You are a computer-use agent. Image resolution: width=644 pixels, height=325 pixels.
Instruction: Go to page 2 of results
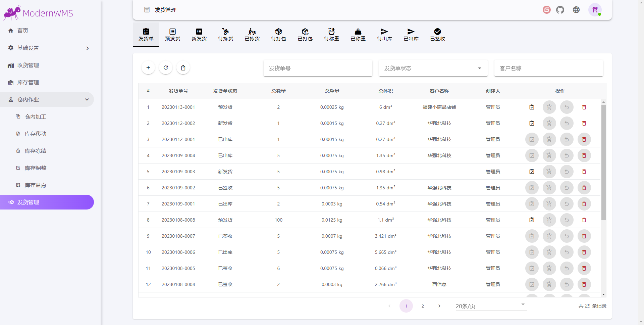click(x=423, y=306)
